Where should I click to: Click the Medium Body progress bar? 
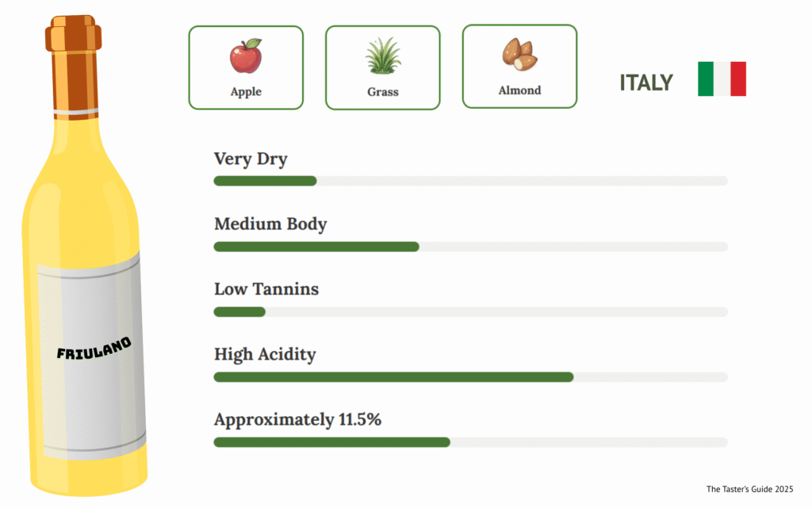(470, 247)
